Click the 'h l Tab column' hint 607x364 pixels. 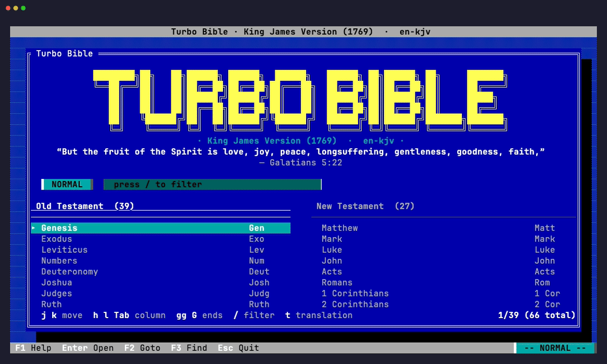pyautogui.click(x=129, y=315)
